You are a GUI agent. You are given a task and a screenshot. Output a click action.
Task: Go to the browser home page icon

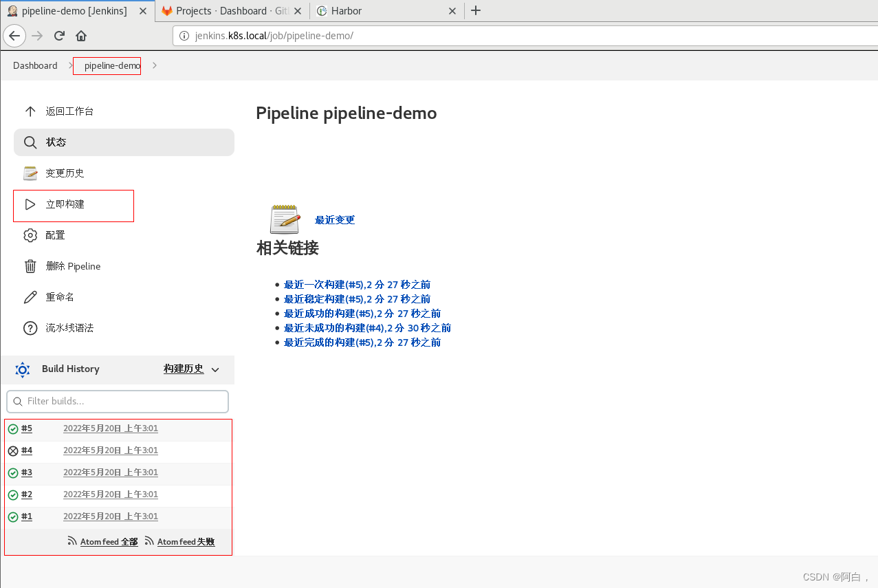point(81,36)
